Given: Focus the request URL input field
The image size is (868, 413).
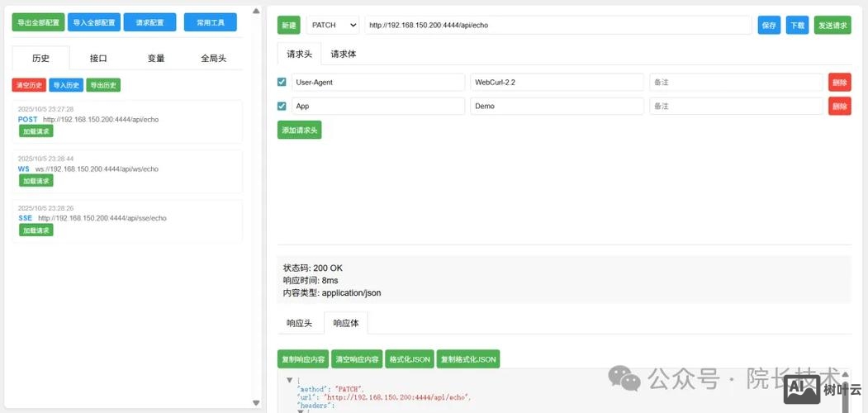Looking at the screenshot, I should [x=557, y=25].
